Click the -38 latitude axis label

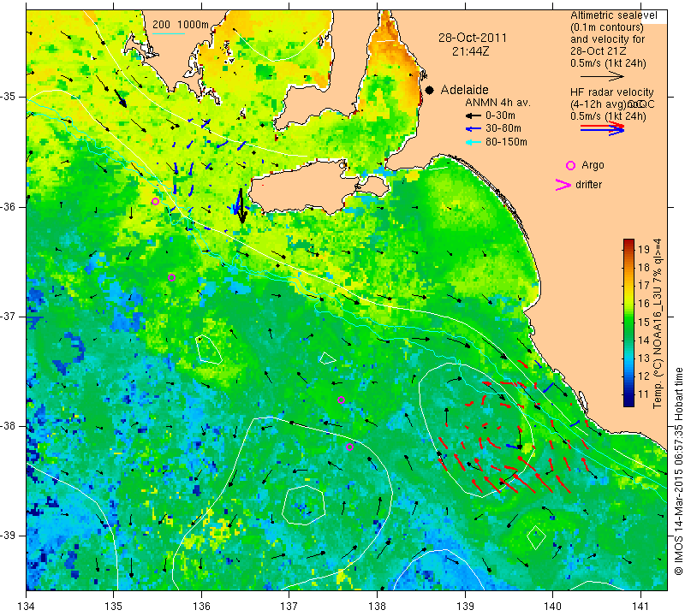[x=9, y=426]
